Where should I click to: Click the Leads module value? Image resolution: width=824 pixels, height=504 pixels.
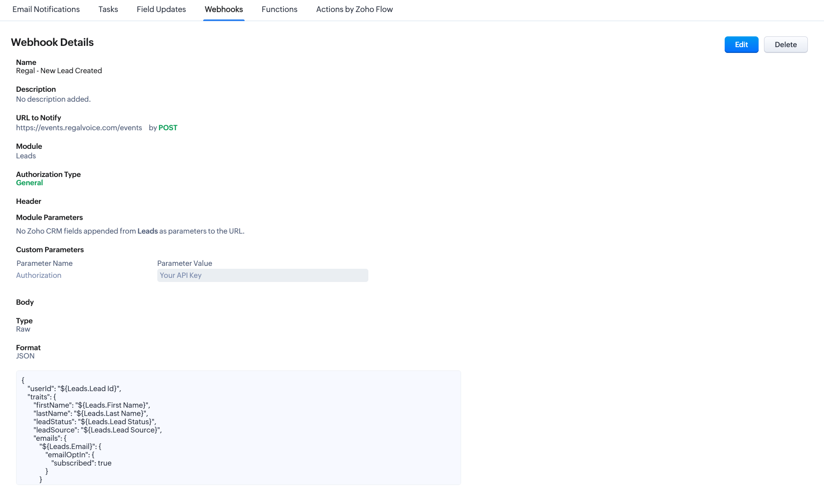26,156
